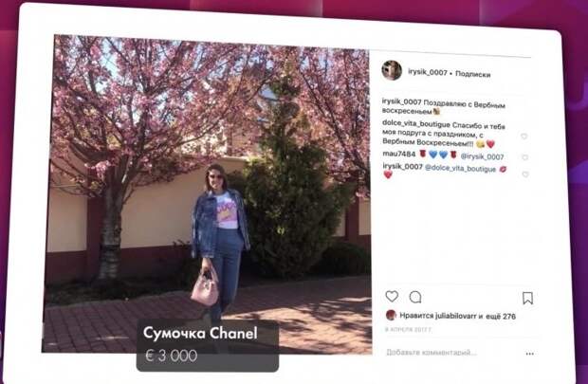View the list of ещё 276 likes
This screenshot has width=588, height=384.
pyautogui.click(x=501, y=317)
